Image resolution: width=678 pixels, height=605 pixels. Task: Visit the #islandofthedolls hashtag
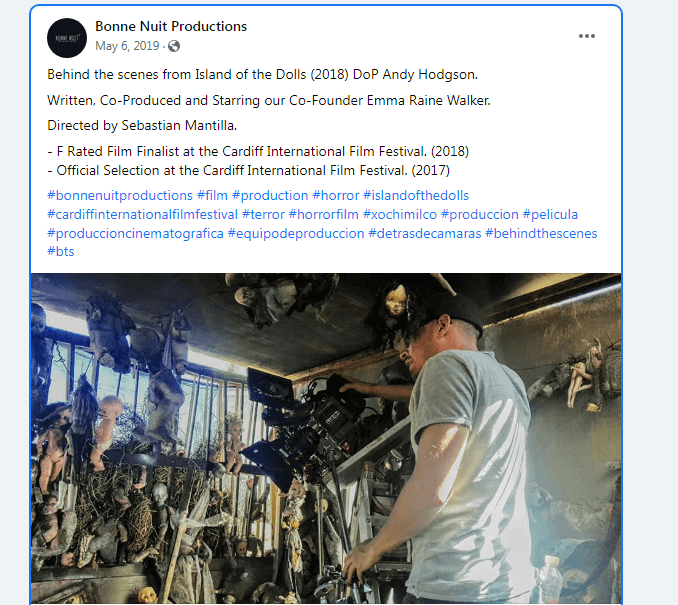[416, 195]
